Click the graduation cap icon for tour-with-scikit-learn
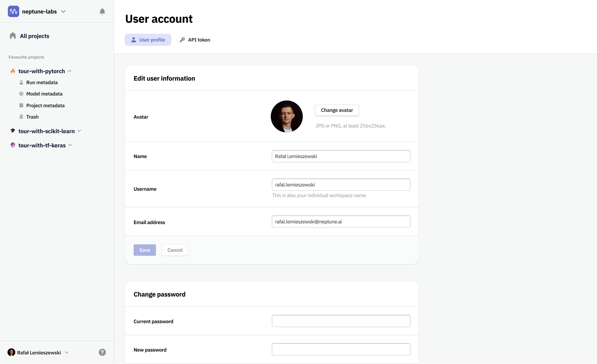Image resolution: width=597 pixels, height=364 pixels. tap(13, 131)
